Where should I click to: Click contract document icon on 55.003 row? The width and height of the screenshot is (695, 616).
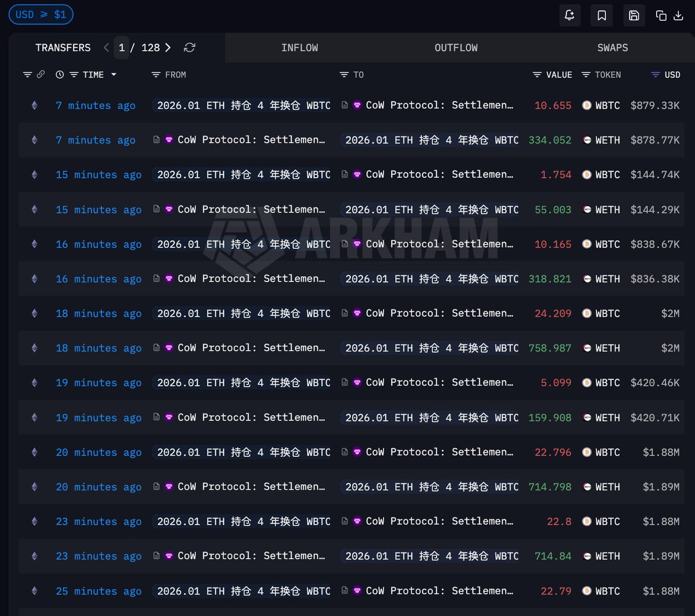tap(156, 209)
